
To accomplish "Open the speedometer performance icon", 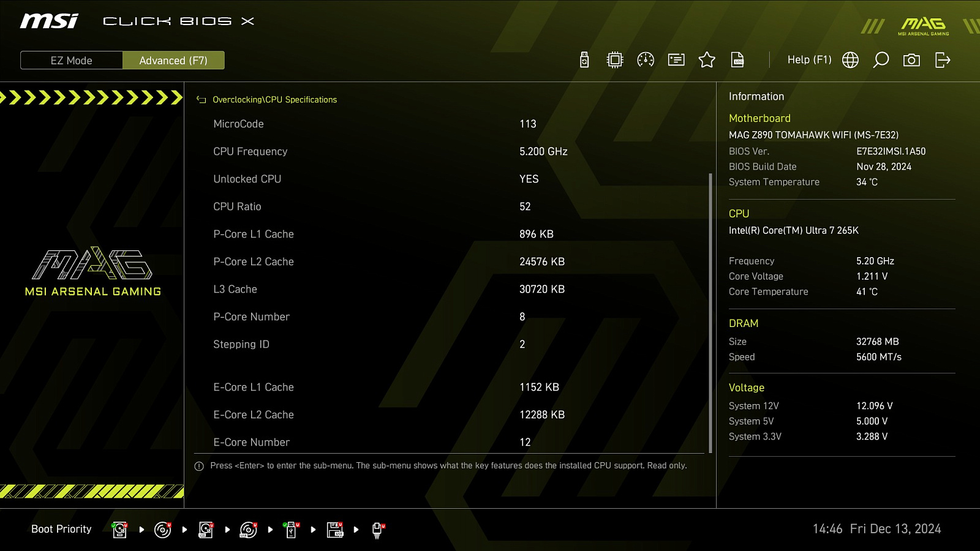I will 646,60.
